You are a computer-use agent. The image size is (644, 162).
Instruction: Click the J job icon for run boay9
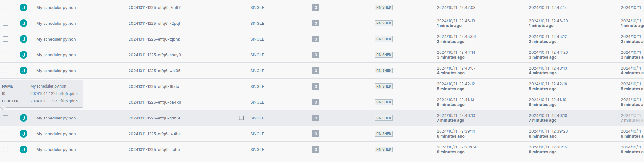click(24, 55)
